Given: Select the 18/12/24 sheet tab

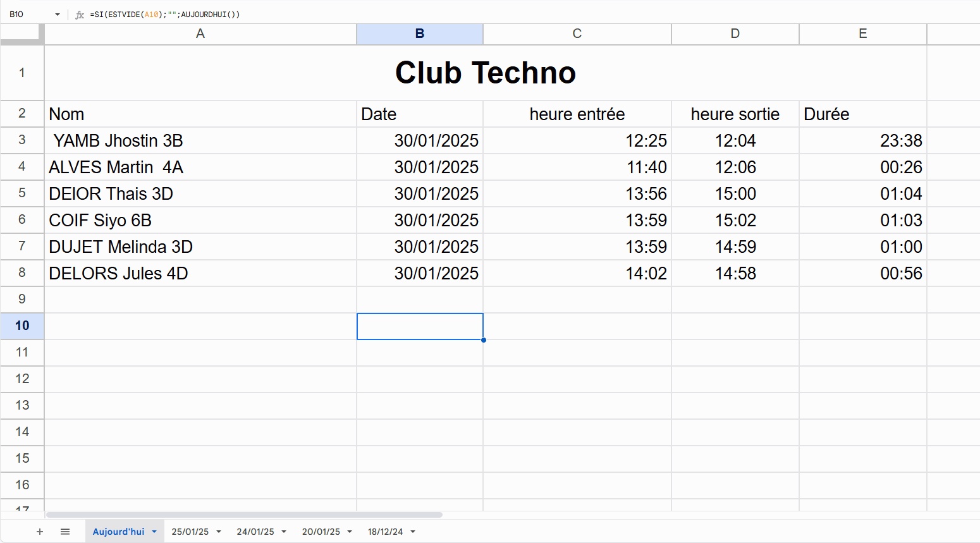Looking at the screenshot, I should [x=385, y=532].
